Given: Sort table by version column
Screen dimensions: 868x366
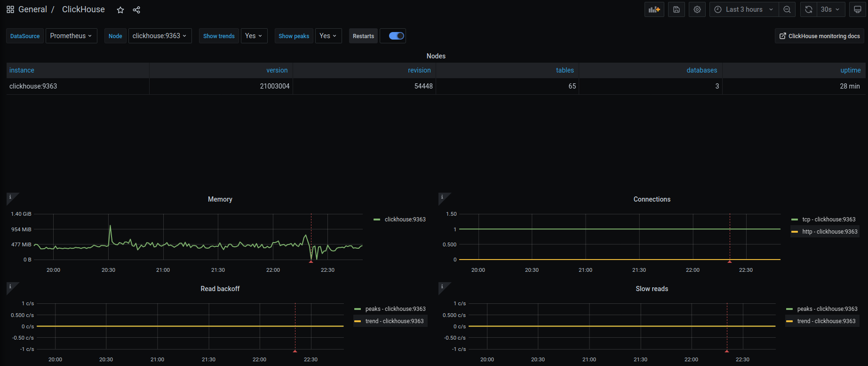Looking at the screenshot, I should (x=277, y=70).
